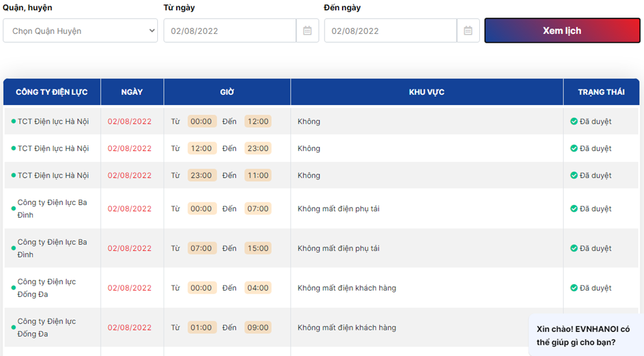Click the 23:00 start time badge in third row
644x356 pixels.
pyautogui.click(x=201, y=175)
